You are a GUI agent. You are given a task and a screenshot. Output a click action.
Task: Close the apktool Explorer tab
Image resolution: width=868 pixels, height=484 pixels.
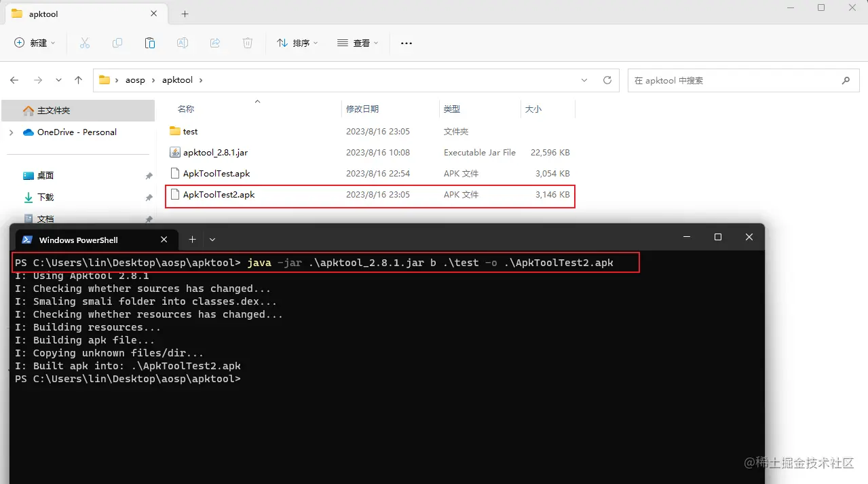tap(155, 14)
